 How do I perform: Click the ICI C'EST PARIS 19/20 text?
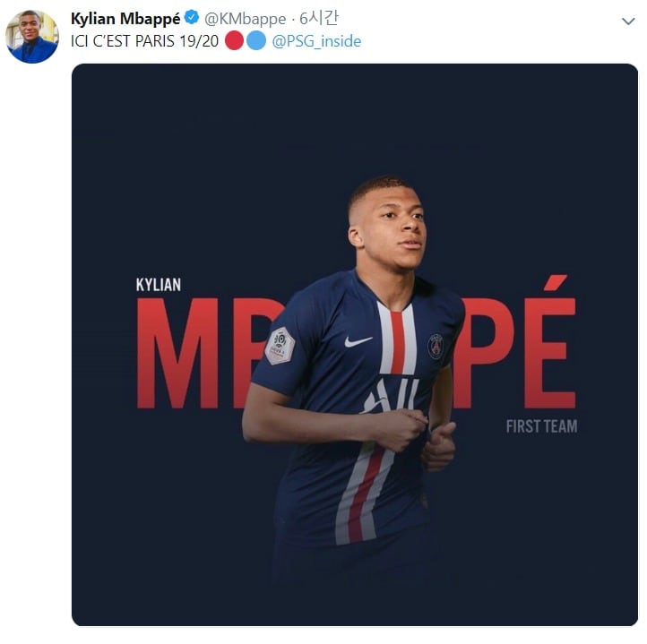click(x=144, y=41)
